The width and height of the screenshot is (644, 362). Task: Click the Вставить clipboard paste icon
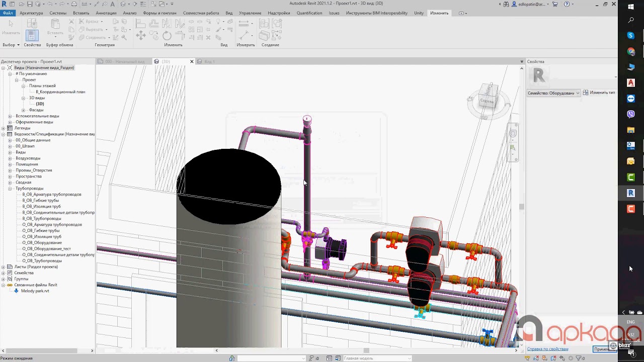click(x=55, y=24)
